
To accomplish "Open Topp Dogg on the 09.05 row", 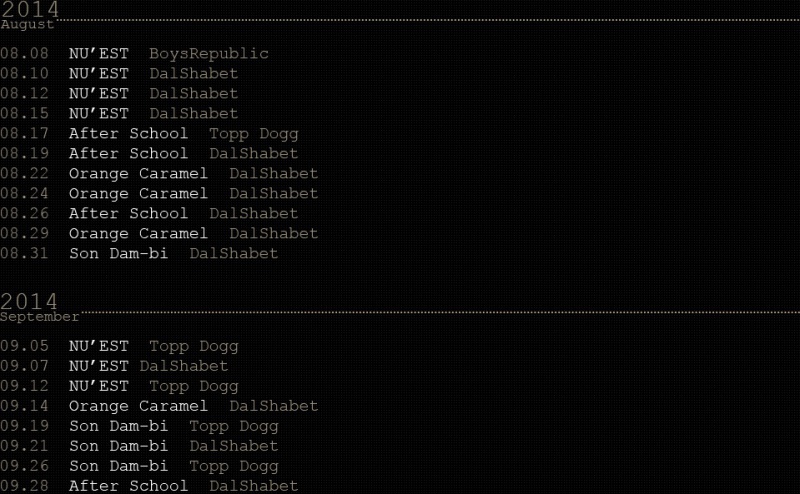I will click(x=193, y=347).
